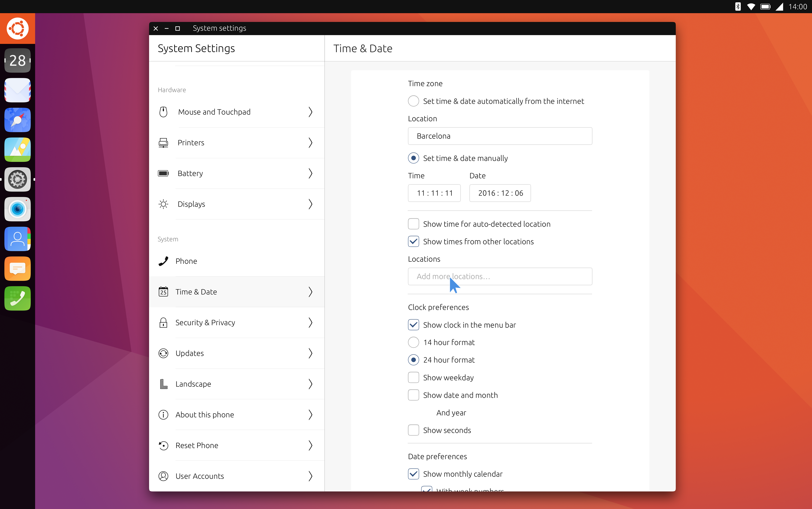812x509 pixels.
Task: Launch the Mail envelope app in dock
Action: (x=18, y=90)
